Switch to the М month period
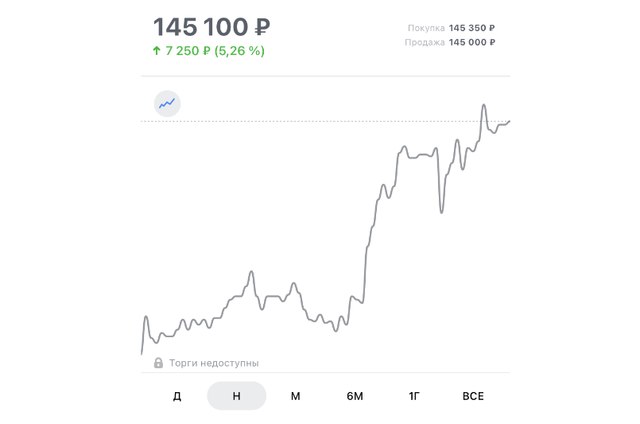 coord(296,396)
